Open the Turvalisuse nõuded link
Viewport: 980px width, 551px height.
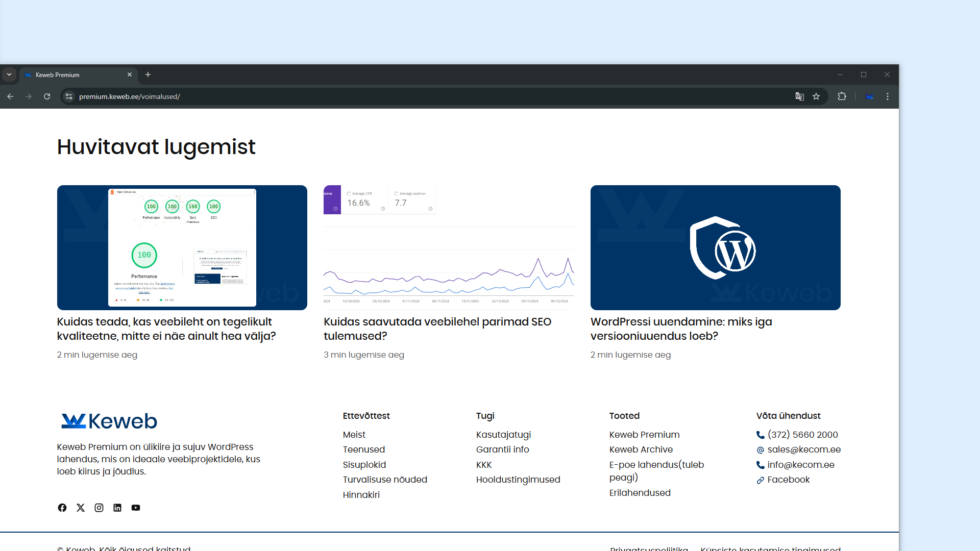[385, 480]
